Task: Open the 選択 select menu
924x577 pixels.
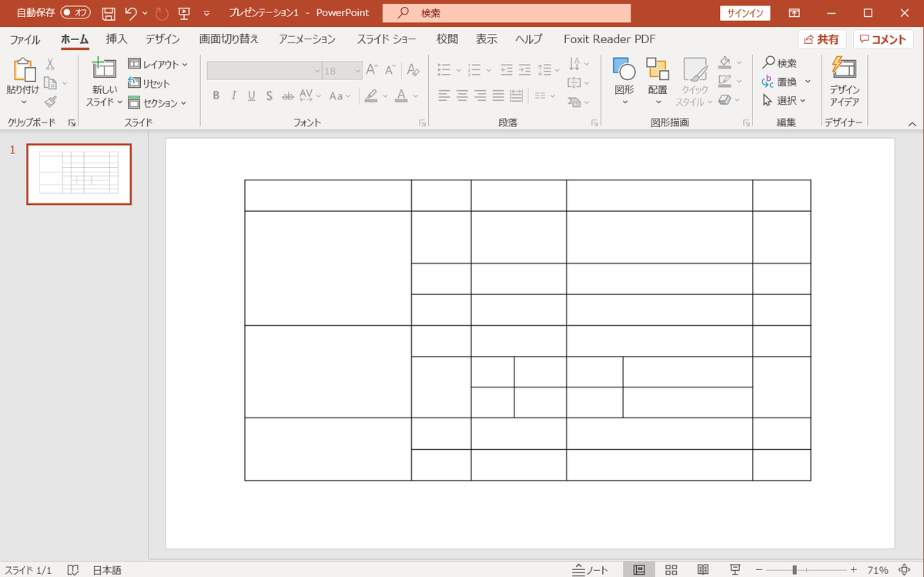Action: click(784, 100)
